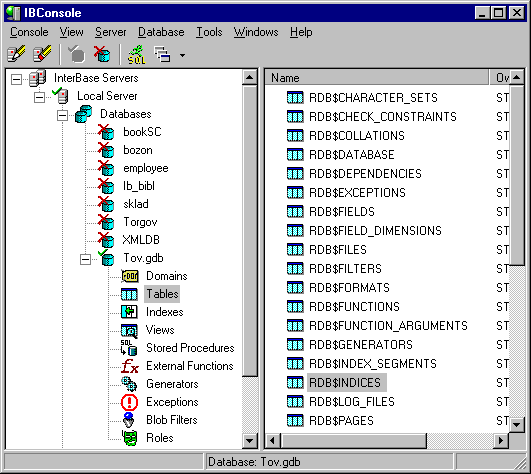Click table list scroll up arrow

click(x=517, y=78)
